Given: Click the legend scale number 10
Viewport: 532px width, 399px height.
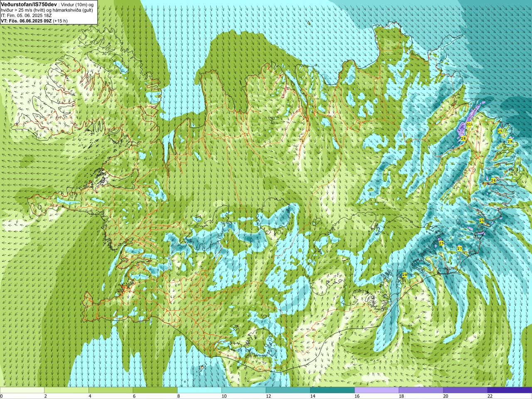Looking at the screenshot, I should pyautogui.click(x=224, y=396).
